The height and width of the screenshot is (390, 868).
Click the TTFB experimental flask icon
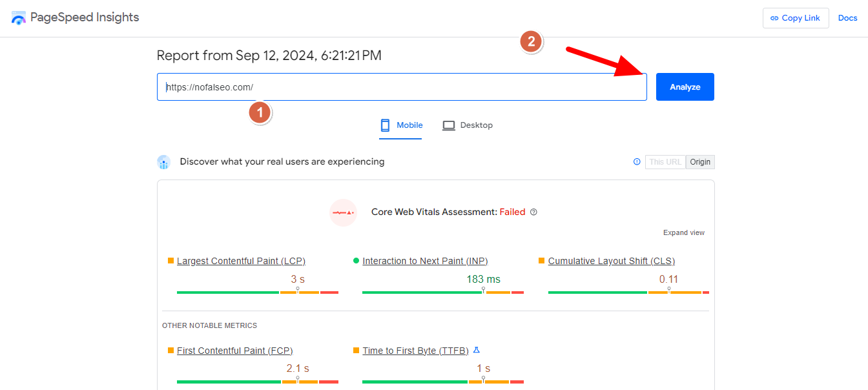[477, 351]
